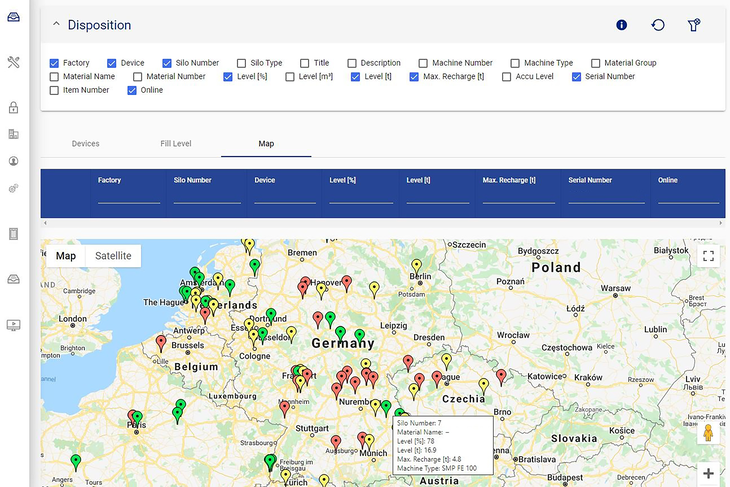The width and height of the screenshot is (730, 487).
Task: Click the refresh/reset icon
Action: pos(658,25)
